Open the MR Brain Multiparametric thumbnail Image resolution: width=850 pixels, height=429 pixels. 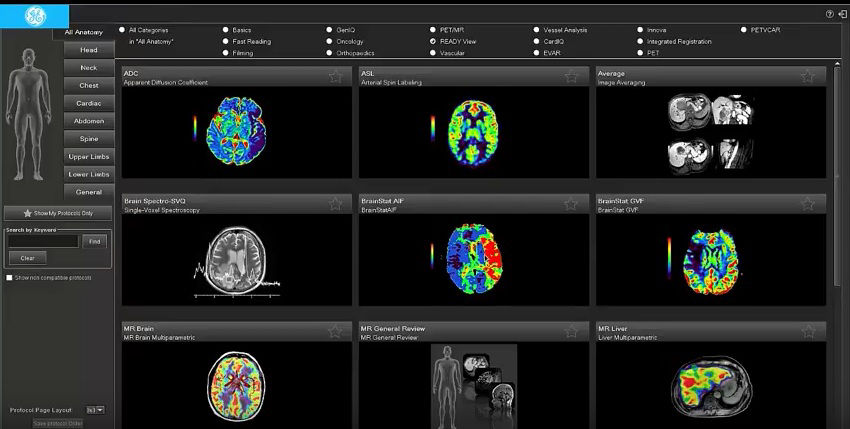236,385
